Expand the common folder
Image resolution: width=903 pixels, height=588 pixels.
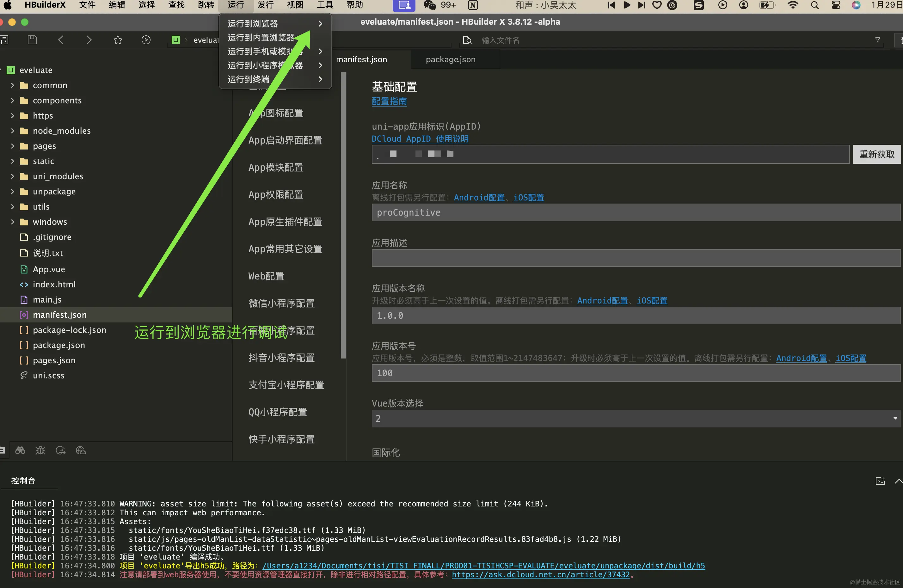[x=13, y=85]
